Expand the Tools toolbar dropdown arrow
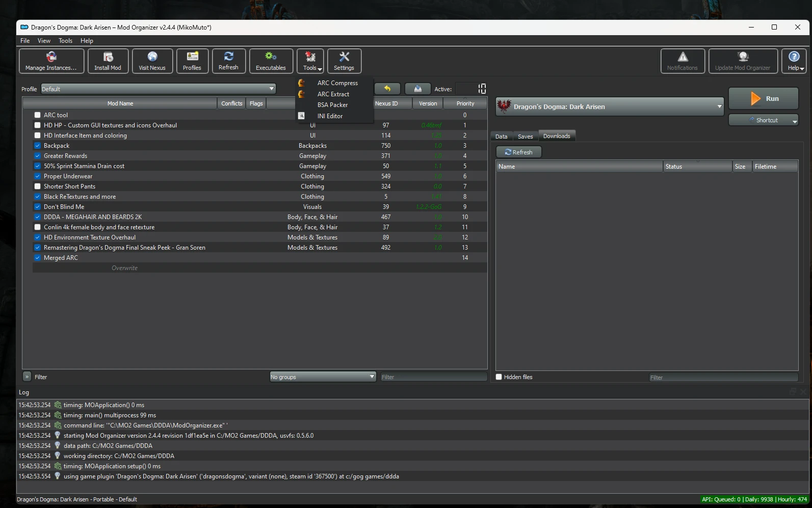 [320, 69]
